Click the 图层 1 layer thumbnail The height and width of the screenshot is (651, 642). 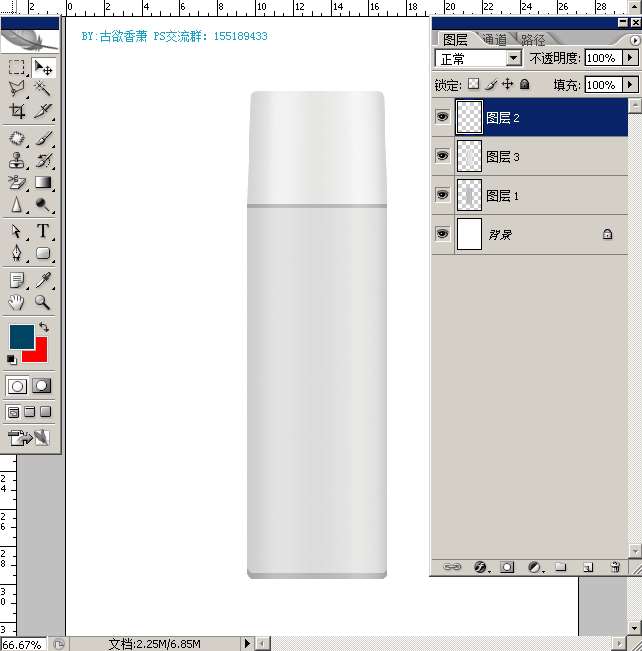[469, 195]
